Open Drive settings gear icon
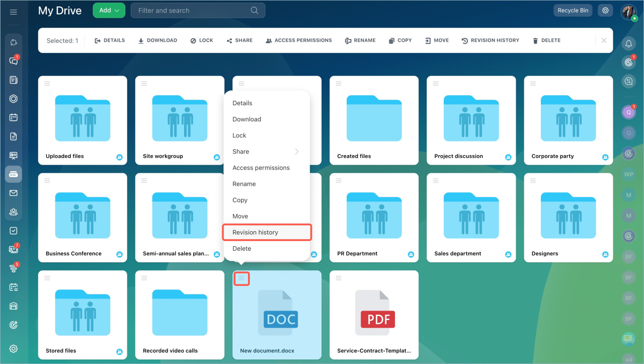The width and height of the screenshot is (644, 364). coord(606,11)
